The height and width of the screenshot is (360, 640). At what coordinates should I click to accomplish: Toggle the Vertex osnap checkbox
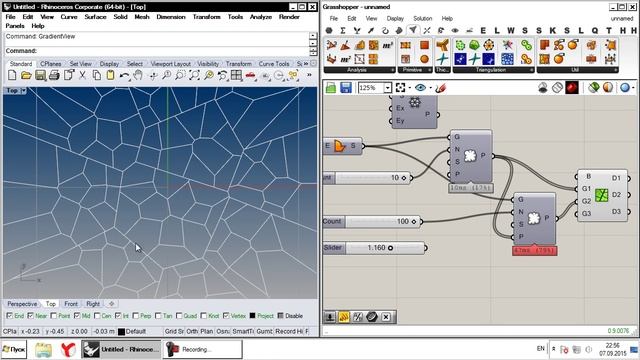226,316
